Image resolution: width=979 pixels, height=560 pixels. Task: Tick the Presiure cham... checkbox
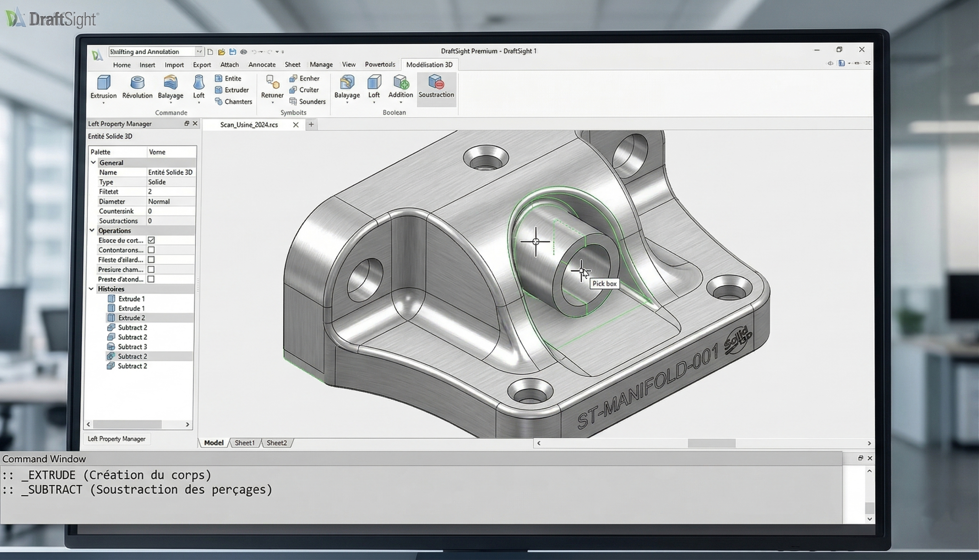click(151, 269)
